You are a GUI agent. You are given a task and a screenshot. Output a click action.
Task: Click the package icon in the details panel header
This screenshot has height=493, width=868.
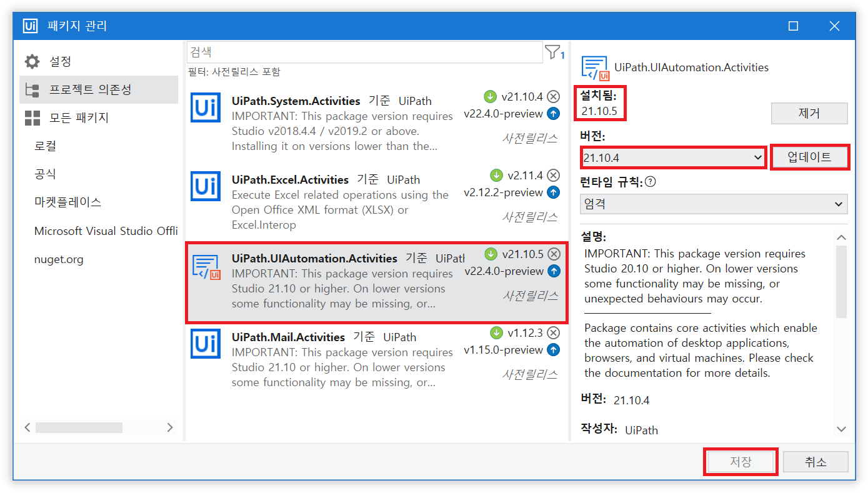[x=595, y=67]
